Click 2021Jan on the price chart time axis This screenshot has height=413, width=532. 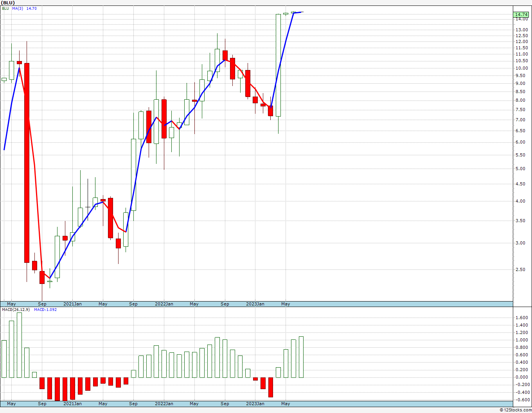(73, 304)
